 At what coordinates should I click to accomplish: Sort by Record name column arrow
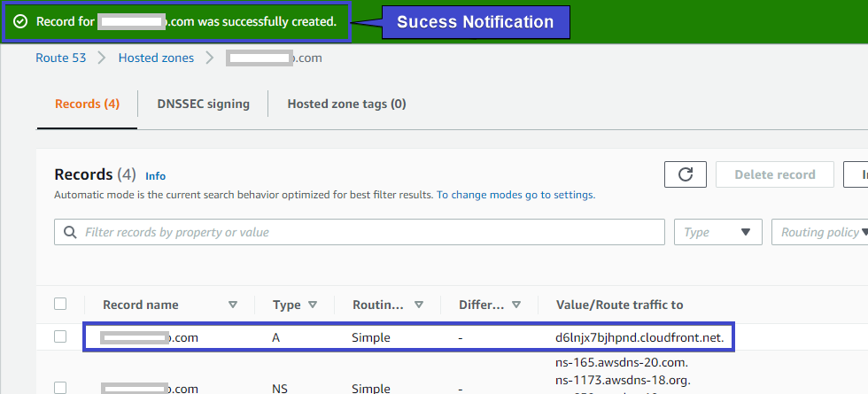pos(233,305)
